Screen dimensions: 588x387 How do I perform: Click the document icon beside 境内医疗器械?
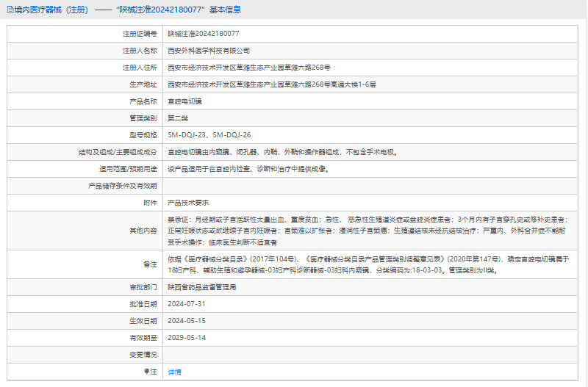[x=10, y=10]
